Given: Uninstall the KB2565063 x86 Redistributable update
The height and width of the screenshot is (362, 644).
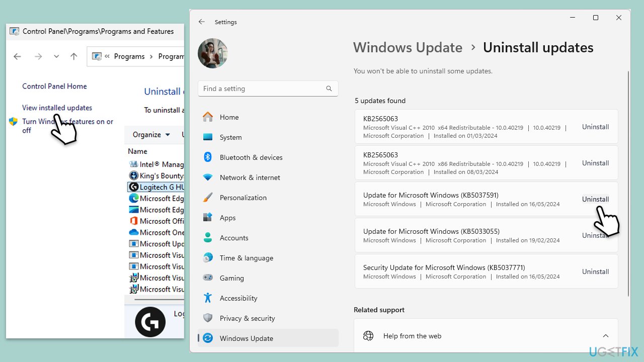Looking at the screenshot, I should click(x=596, y=163).
